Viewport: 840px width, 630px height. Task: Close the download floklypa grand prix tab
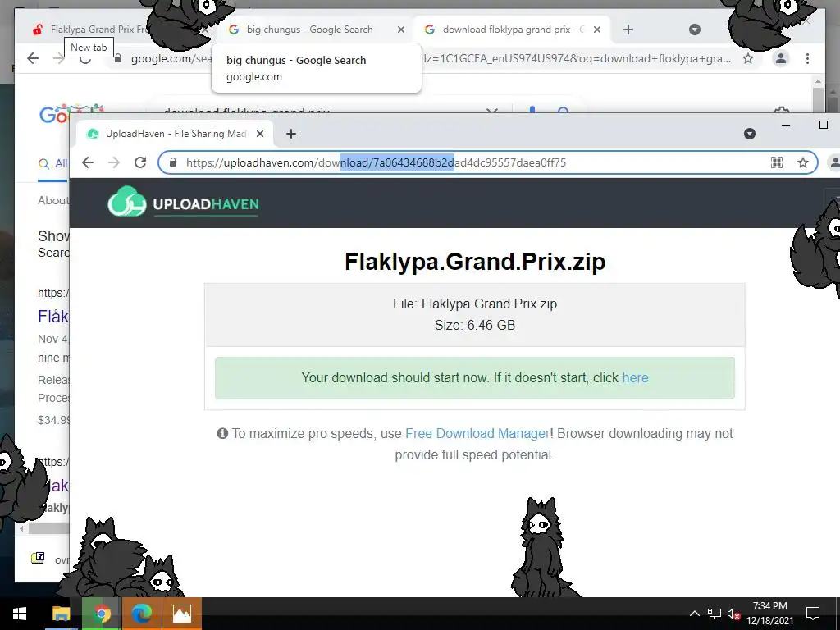(597, 30)
